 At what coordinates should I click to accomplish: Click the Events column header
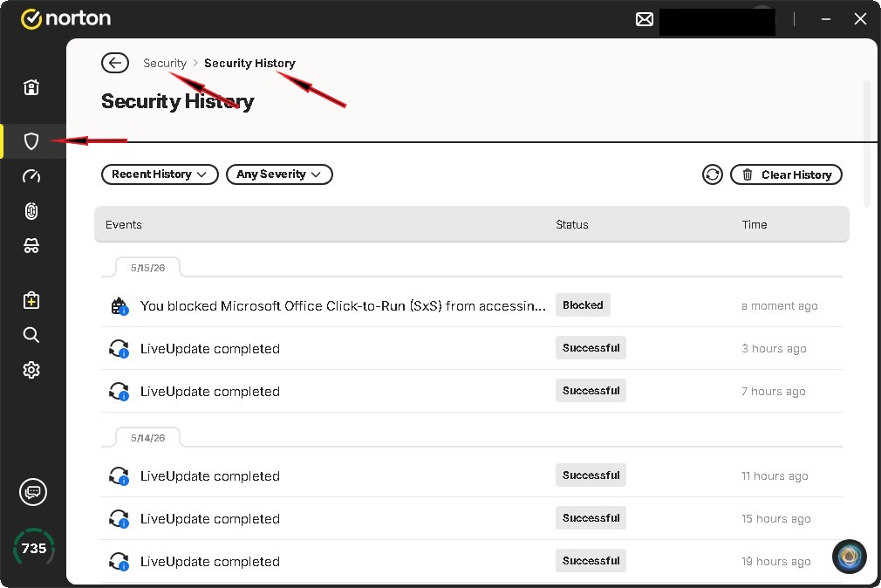click(x=124, y=224)
